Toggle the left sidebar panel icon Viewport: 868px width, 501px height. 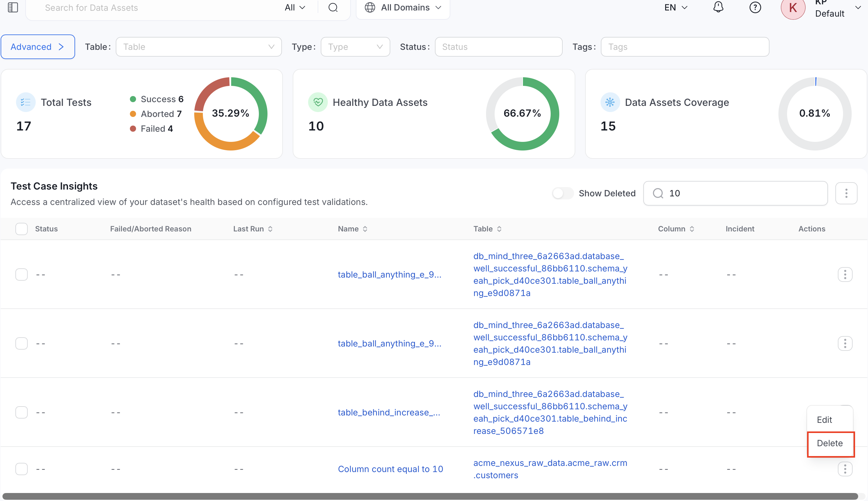(13, 7)
